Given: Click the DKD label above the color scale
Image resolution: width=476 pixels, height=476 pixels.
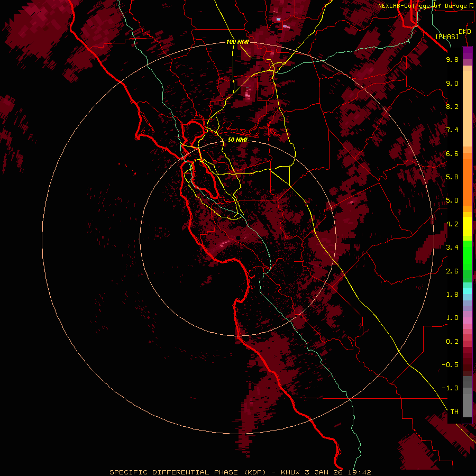Looking at the screenshot, I should pos(464,32).
